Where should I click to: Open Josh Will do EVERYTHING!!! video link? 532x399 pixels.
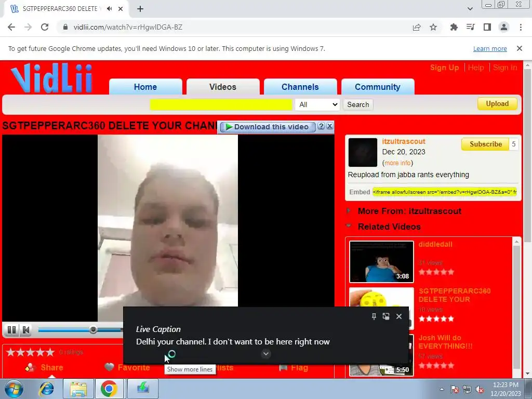click(445, 342)
